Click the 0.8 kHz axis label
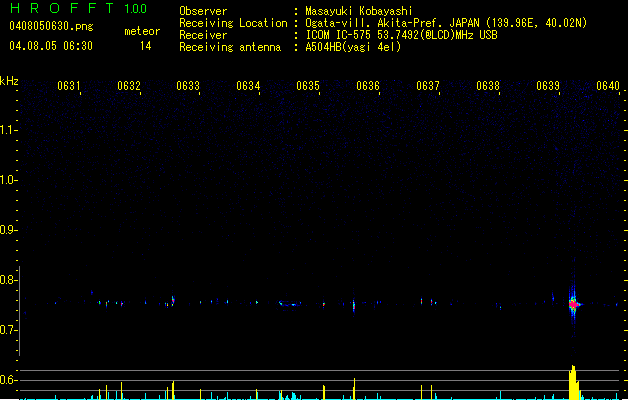 pyautogui.click(x=8, y=280)
